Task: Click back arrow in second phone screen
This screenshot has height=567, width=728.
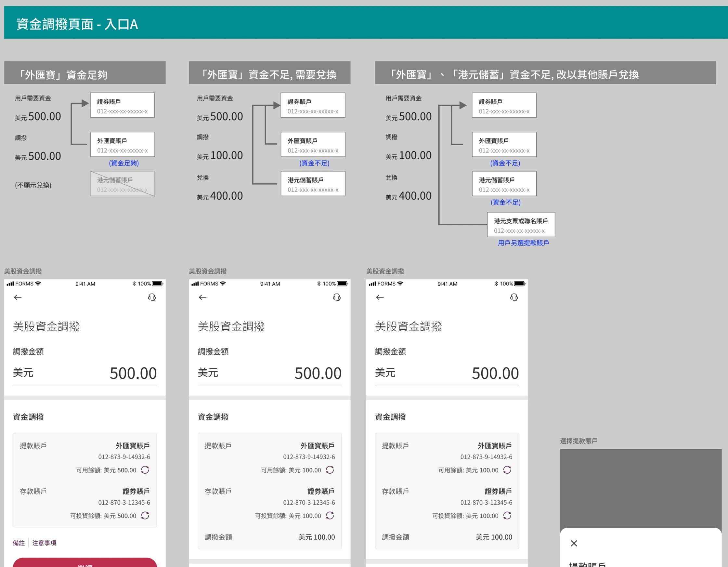Action: [202, 297]
